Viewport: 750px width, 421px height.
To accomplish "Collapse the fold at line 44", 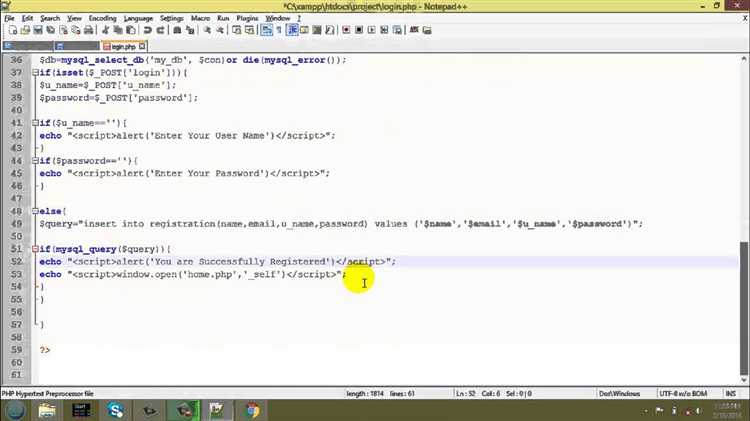I will 35,161.
